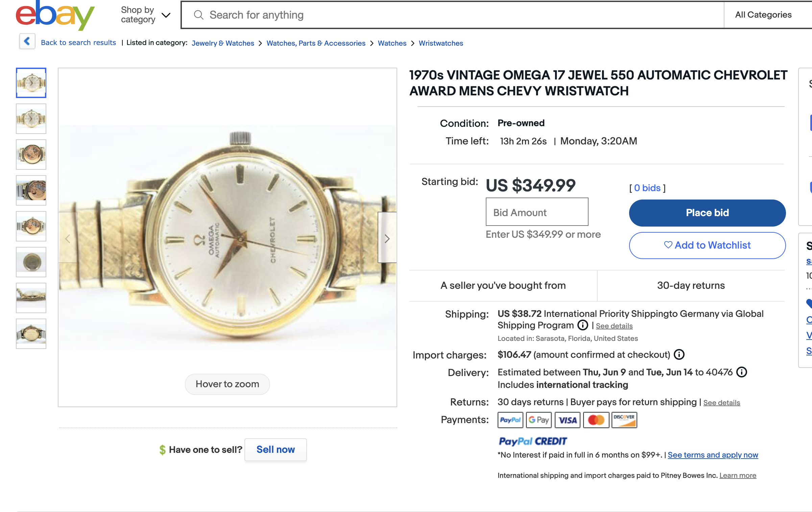Go to Wristwatches breadcrumb category
This screenshot has width=812, height=512.
[x=440, y=43]
